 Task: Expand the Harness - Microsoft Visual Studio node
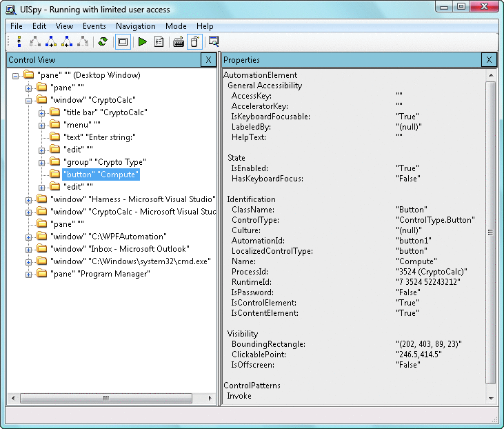click(x=28, y=200)
